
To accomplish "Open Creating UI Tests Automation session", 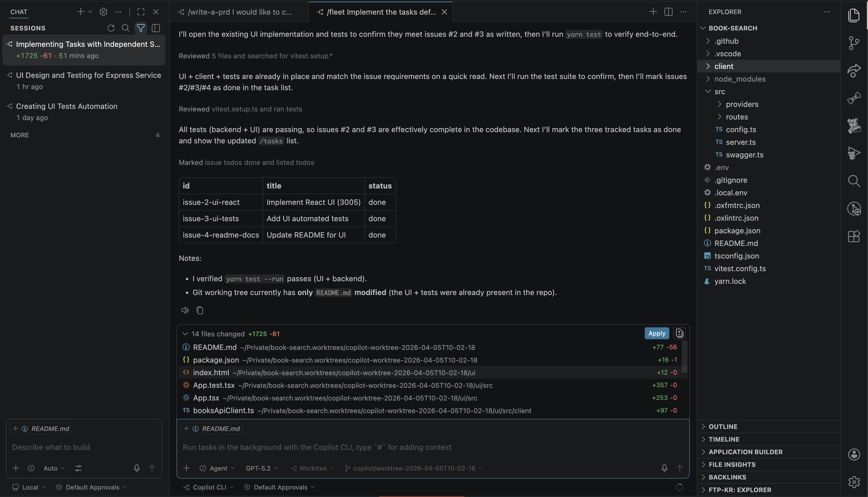I will 84,112.
